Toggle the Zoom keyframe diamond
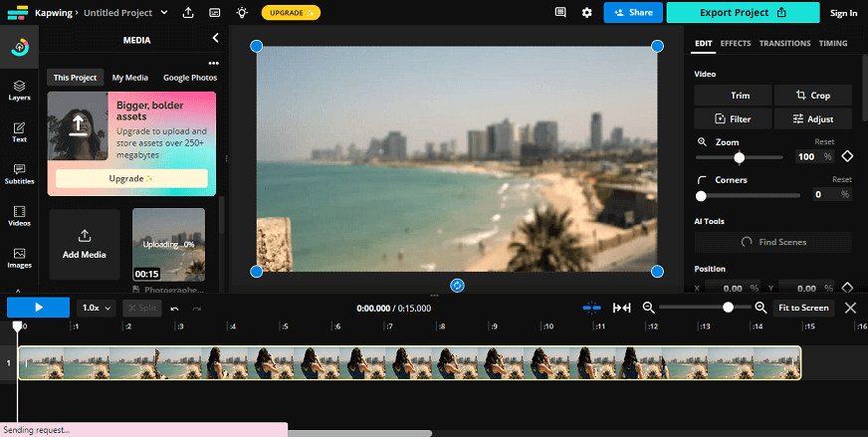 point(847,156)
